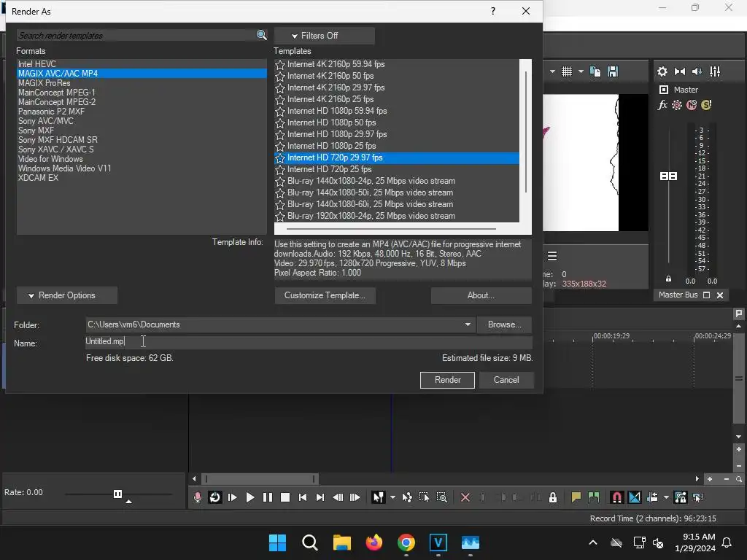The image size is (747, 560).
Task: Toggle star for Internet HD 720p 29.97 fps
Action: [x=280, y=157]
